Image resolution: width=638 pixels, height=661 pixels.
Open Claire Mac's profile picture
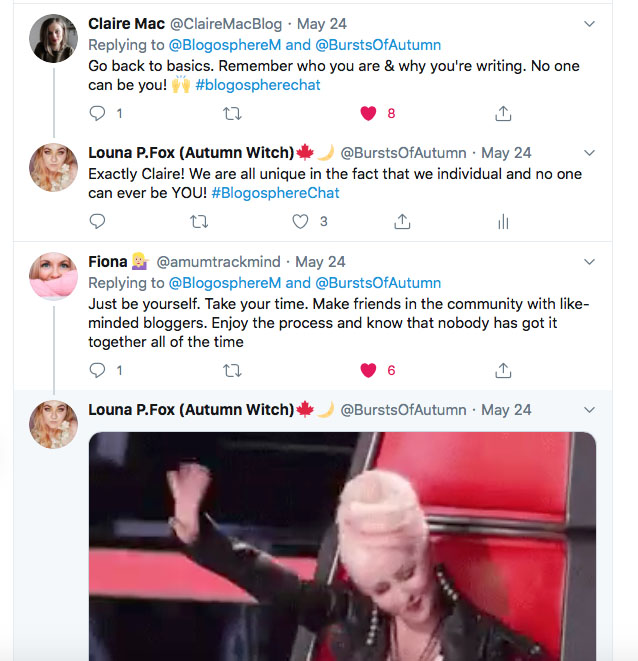(x=53, y=39)
